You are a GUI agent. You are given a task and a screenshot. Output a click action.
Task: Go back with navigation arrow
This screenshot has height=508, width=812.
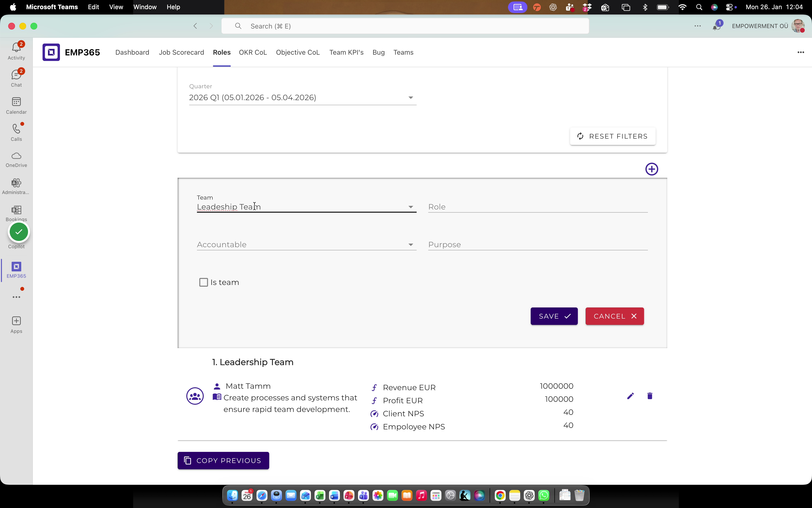point(195,26)
